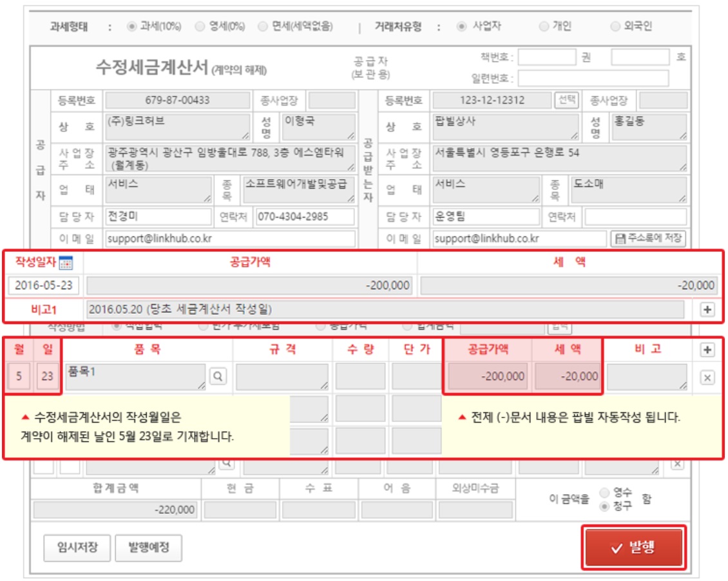Remove the 품목1 row with the X icon

pyautogui.click(x=707, y=377)
